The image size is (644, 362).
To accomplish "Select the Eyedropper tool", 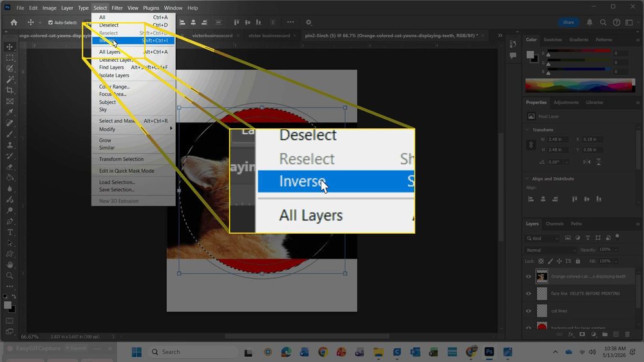I will click(10, 112).
